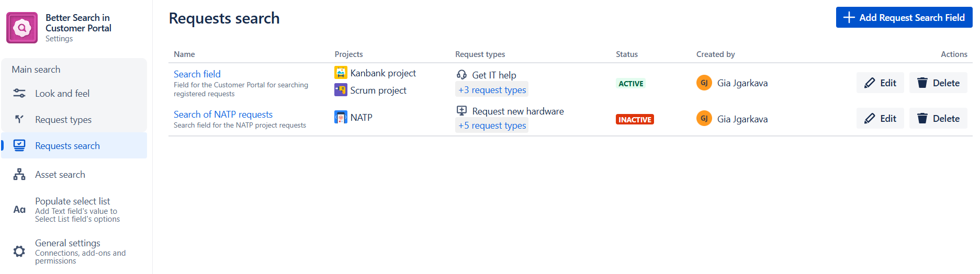
Task: Open Request types settings
Action: pos(74,120)
